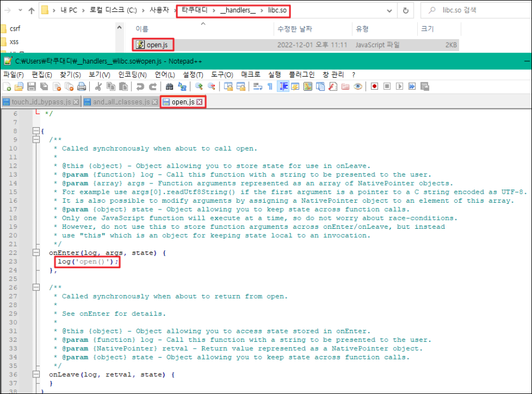Zoom out the editor view
Screen dimensions: 532x394
click(211, 87)
